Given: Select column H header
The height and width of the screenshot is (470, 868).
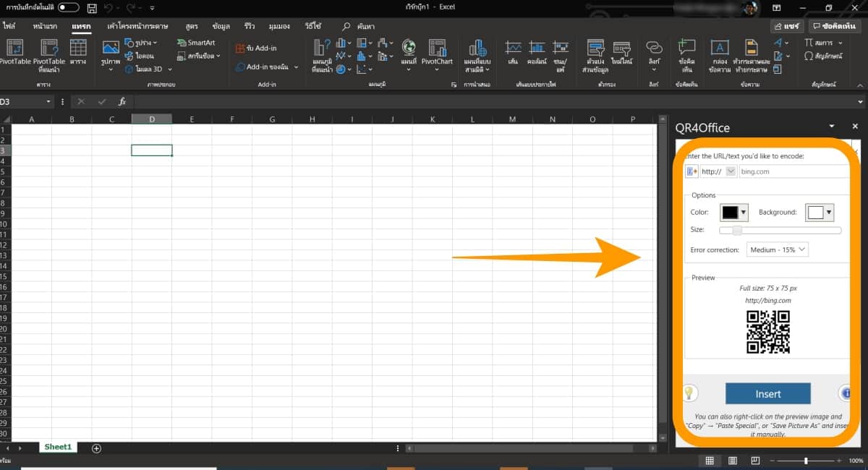Looking at the screenshot, I should (312, 119).
